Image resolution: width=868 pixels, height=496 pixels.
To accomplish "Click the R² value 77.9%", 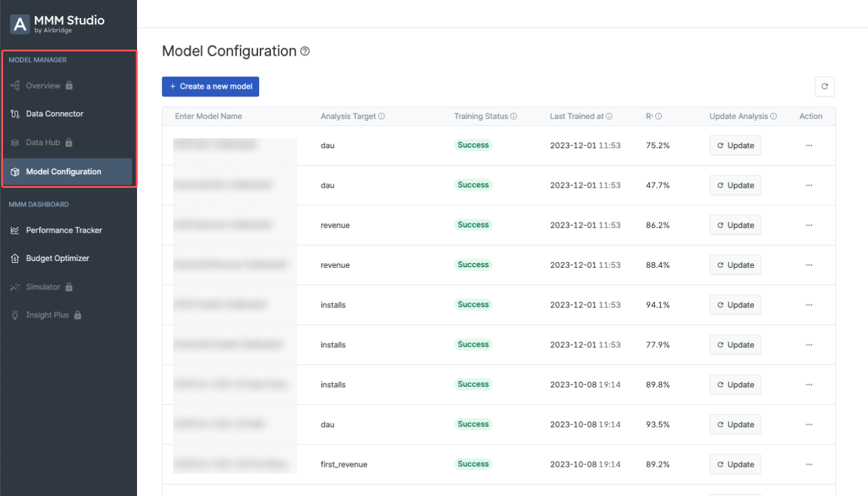I will click(658, 345).
